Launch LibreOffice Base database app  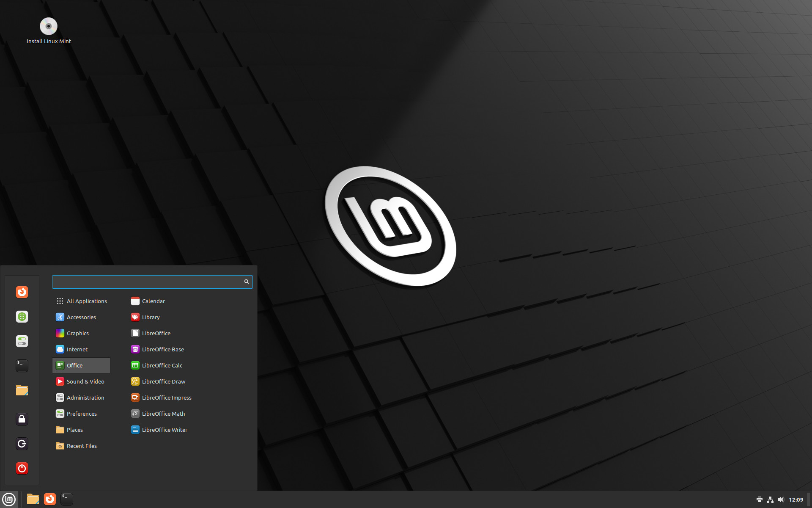point(163,349)
